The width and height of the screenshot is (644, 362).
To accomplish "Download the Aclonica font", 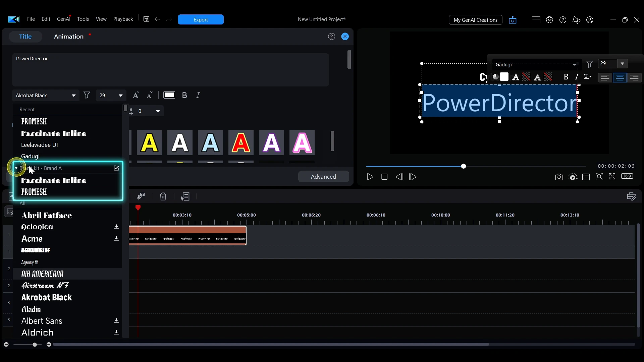I will (x=116, y=227).
